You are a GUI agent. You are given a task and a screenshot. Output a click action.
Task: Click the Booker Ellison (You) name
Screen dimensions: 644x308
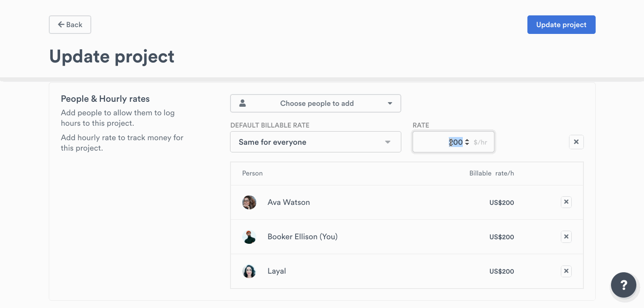click(302, 237)
